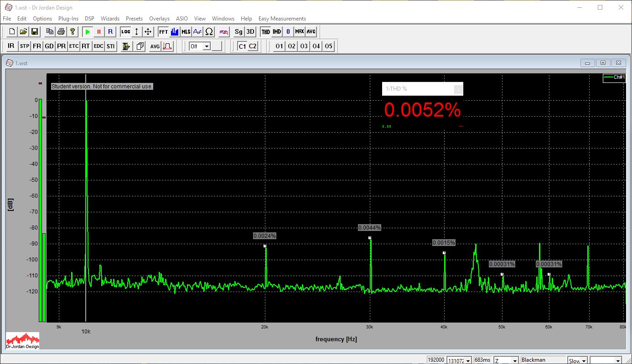Open the Easy Measurements menu
The width and height of the screenshot is (632, 364).
[282, 19]
